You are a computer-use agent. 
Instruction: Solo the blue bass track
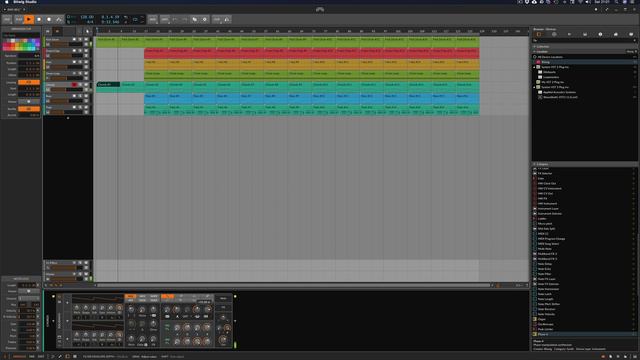pos(80,96)
